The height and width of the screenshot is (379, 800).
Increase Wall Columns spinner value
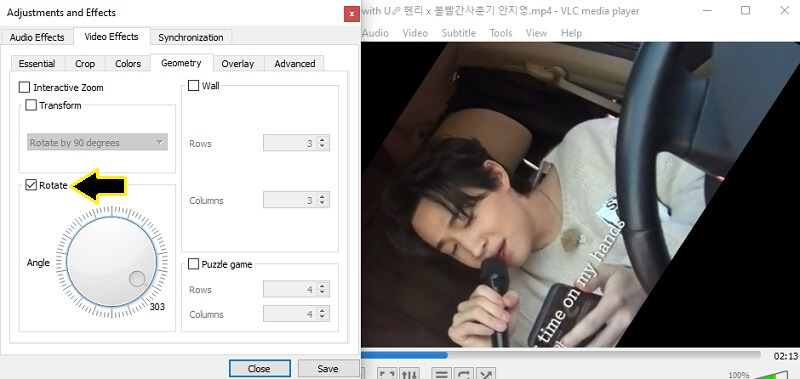[322, 196]
